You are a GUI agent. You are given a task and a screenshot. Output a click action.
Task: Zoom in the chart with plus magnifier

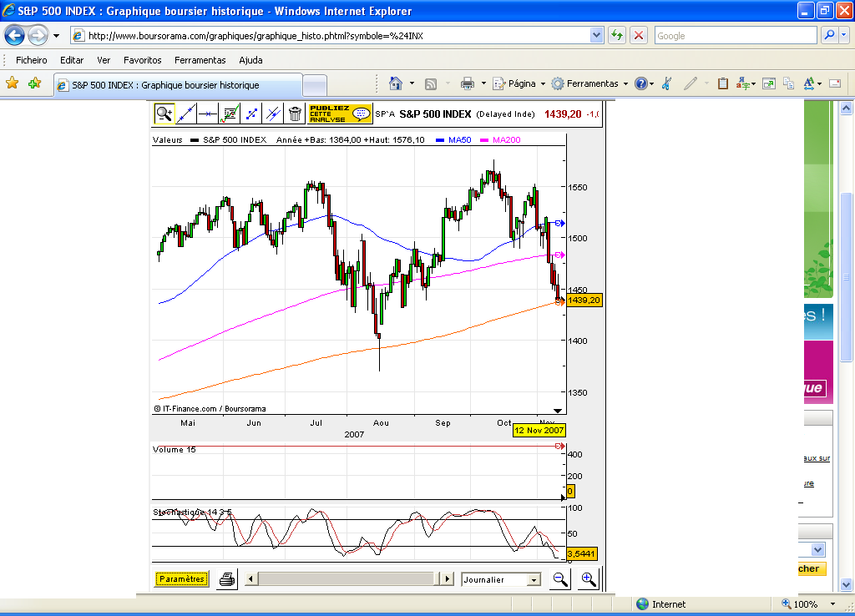tap(588, 578)
